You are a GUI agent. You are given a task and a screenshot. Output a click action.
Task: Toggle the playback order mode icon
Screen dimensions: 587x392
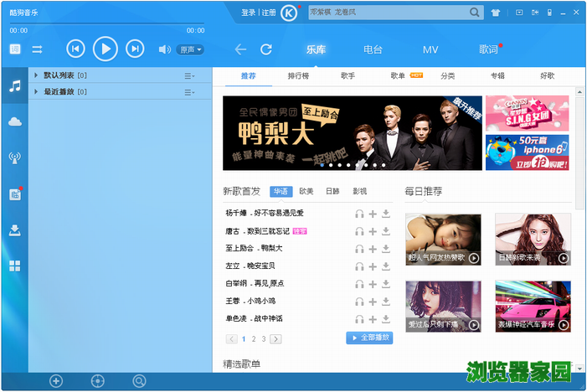point(37,49)
